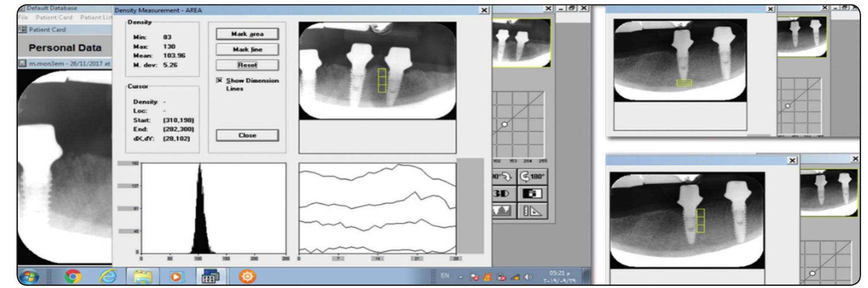Click the Patient Card panel icon

[23, 29]
